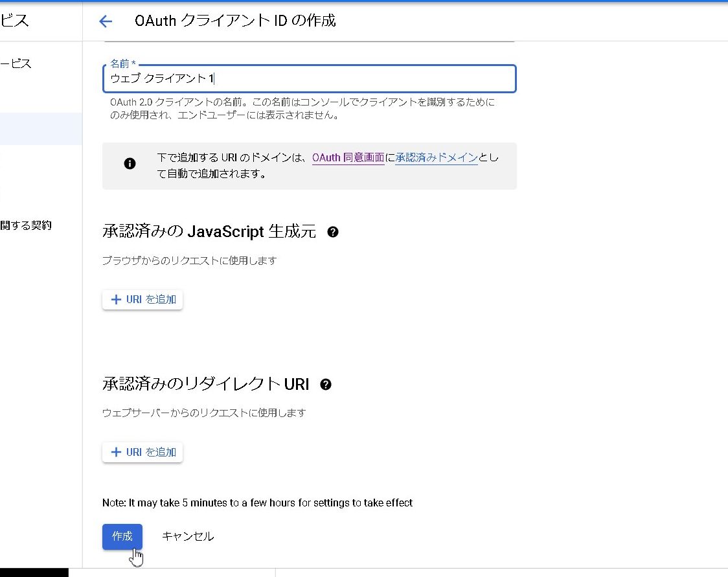This screenshot has height=577, width=728.
Task: Open the OAuth 同意画面 link
Action: (348, 157)
